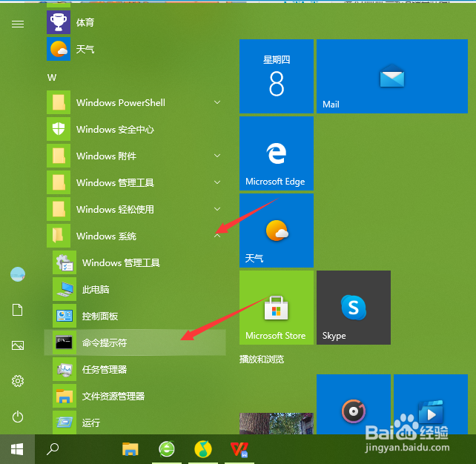Select the Windows 附件 folder entry
Viewport: 476px width, 464px height.
[136, 156]
